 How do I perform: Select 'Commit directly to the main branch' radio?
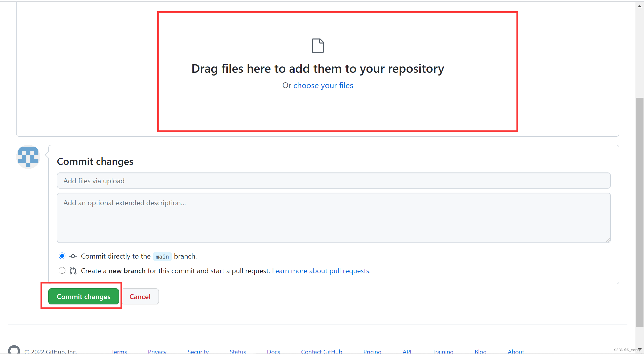tap(62, 256)
